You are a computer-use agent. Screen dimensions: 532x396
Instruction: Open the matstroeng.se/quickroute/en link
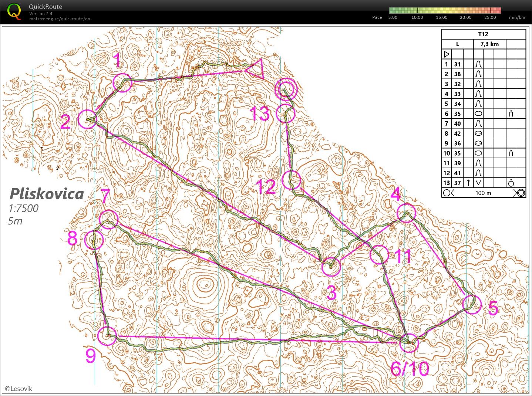pyautogui.click(x=60, y=19)
